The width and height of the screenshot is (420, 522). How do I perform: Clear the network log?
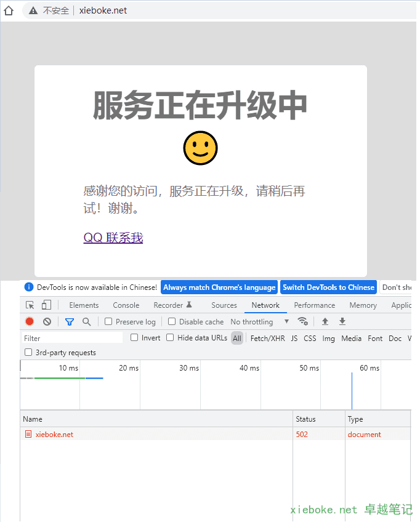47,321
